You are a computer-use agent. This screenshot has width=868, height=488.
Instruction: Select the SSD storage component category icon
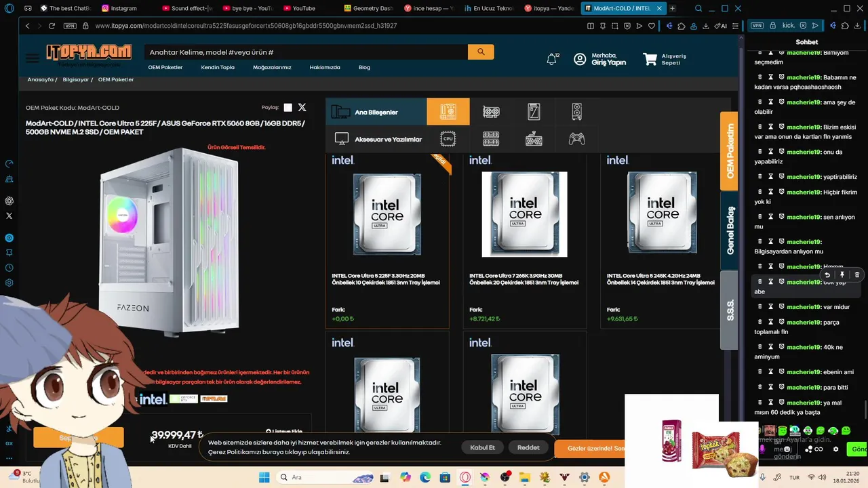[x=534, y=112]
